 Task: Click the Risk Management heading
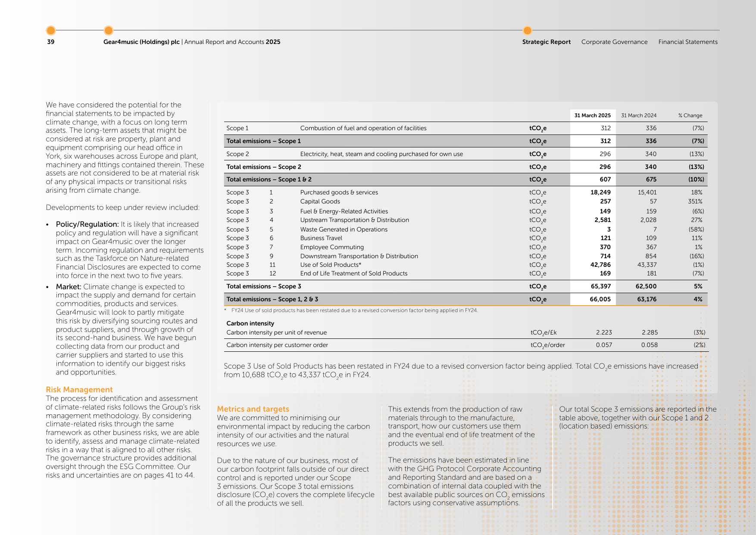(x=79, y=390)
